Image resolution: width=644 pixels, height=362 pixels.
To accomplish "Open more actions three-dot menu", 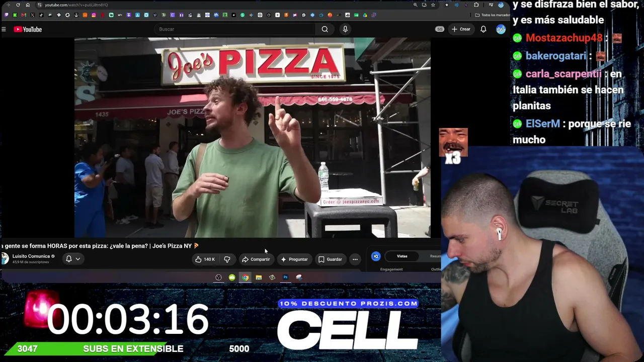I will click(355, 259).
